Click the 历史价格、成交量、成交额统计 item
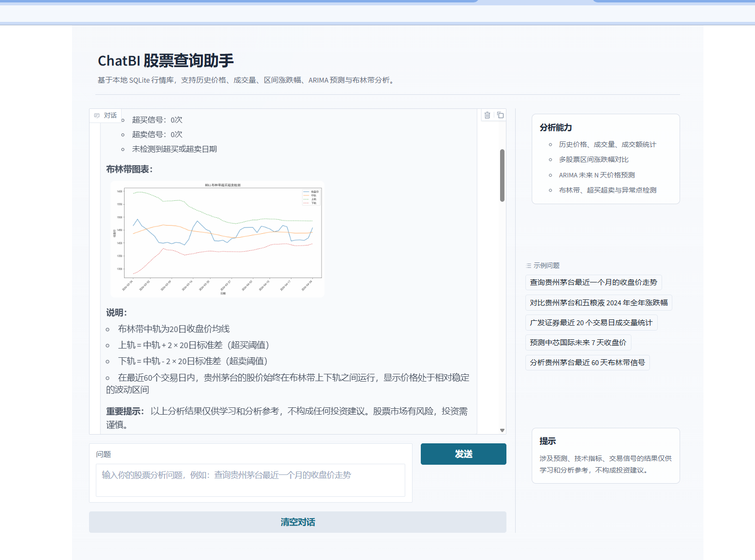Screen dimensions: 755x560 [x=608, y=144]
